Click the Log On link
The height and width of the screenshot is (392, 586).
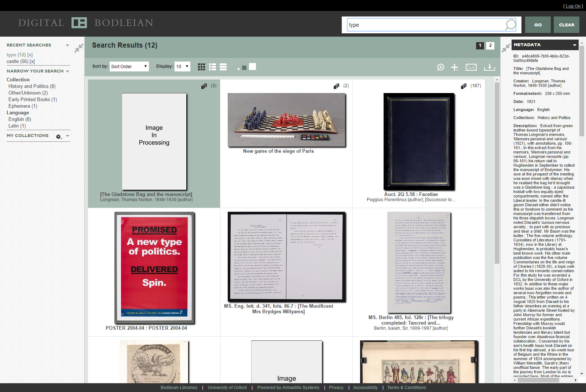click(573, 6)
